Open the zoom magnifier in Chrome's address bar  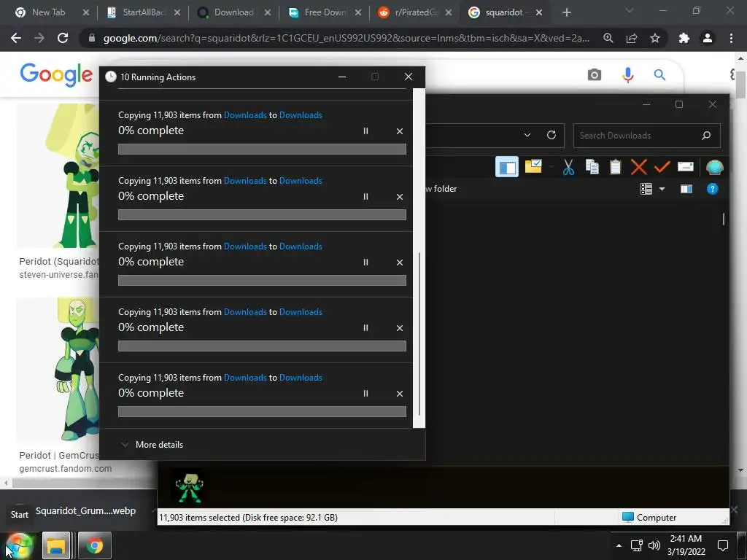(608, 38)
